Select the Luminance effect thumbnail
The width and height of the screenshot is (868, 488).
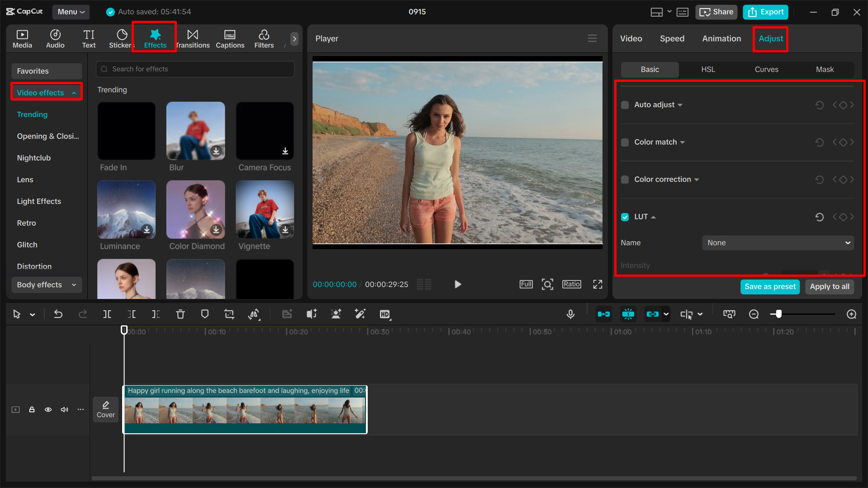pos(126,209)
